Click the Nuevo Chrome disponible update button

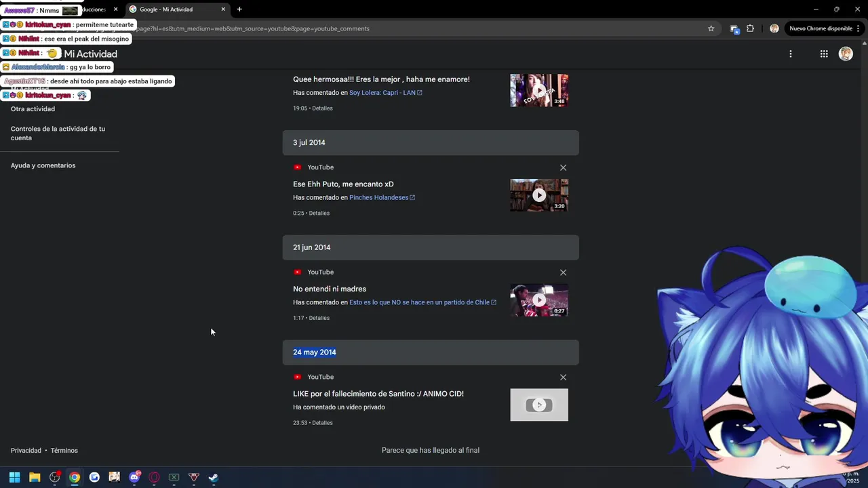click(825, 28)
